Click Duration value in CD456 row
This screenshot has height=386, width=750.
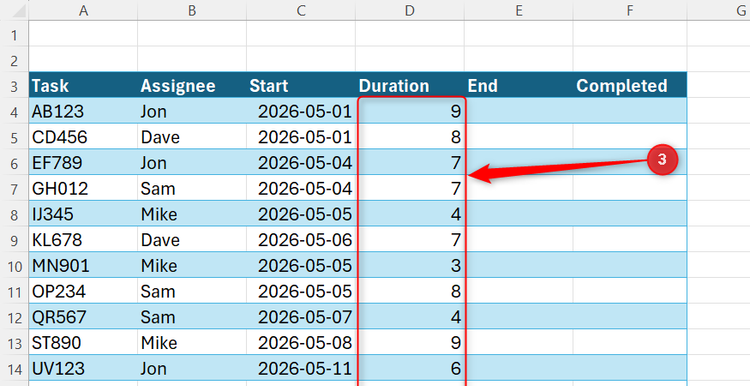(409, 137)
